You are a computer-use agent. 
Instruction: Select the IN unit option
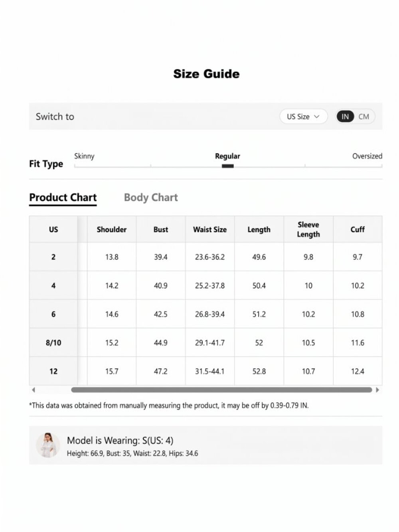pos(345,117)
